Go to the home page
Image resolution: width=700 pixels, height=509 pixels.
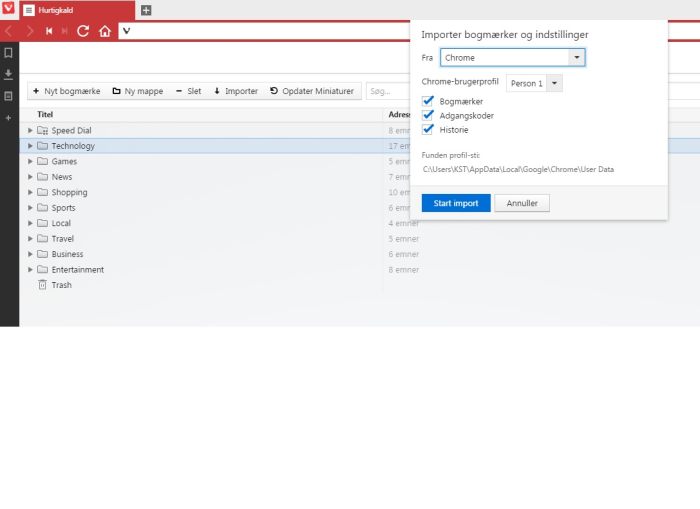click(x=105, y=31)
